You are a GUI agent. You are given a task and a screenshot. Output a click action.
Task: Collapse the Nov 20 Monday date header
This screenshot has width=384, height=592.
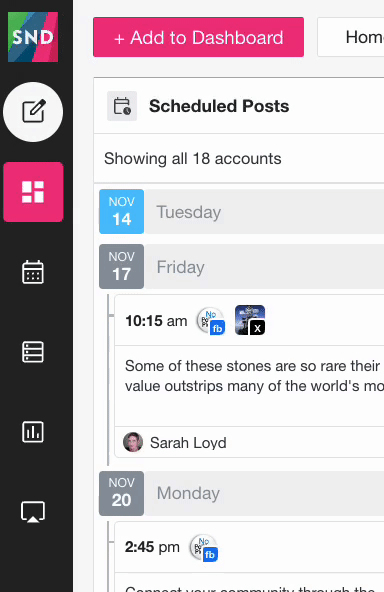pos(242,493)
